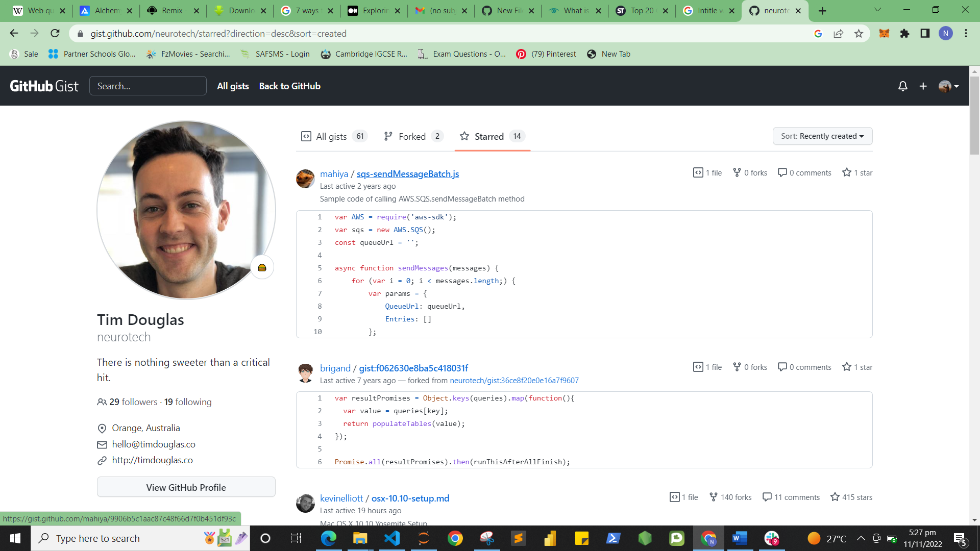Open the browser extensions puzzle icon
The image size is (980, 551).
904,34
